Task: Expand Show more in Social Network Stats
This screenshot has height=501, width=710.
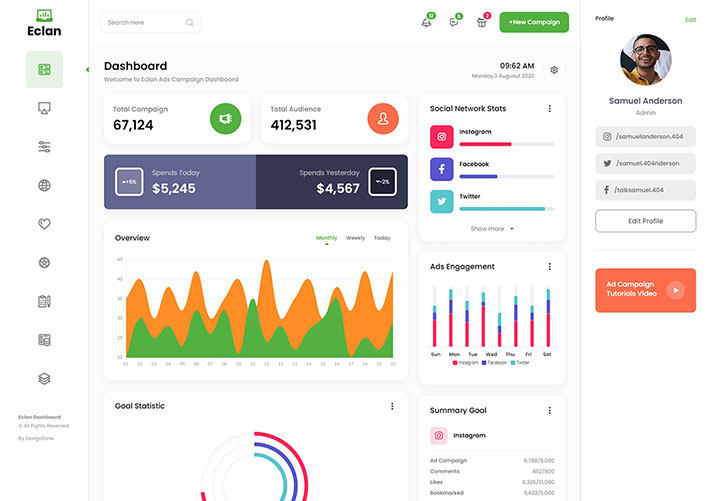Action: point(492,229)
